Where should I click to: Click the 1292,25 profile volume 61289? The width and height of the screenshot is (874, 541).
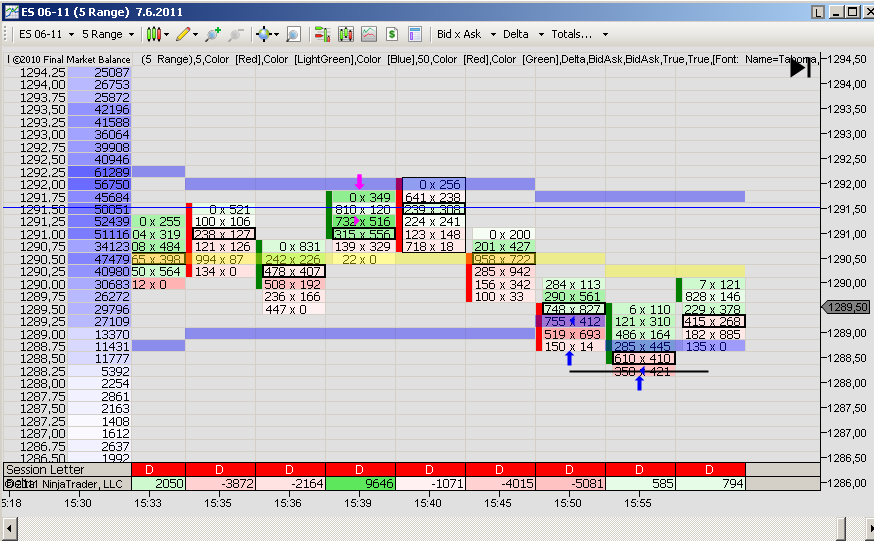point(99,172)
